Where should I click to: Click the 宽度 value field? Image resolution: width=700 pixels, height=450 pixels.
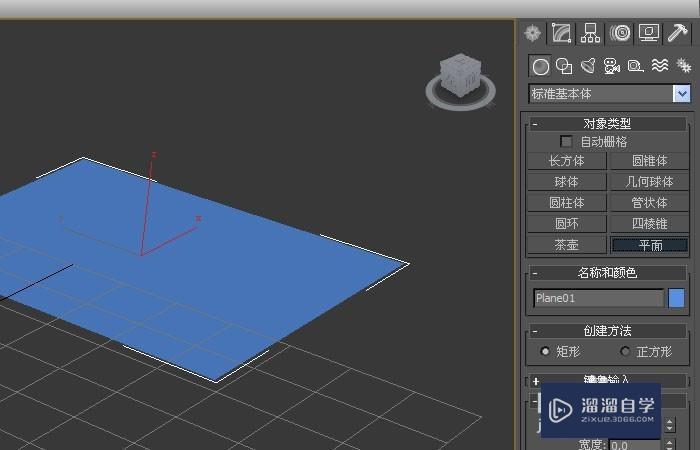point(636,445)
